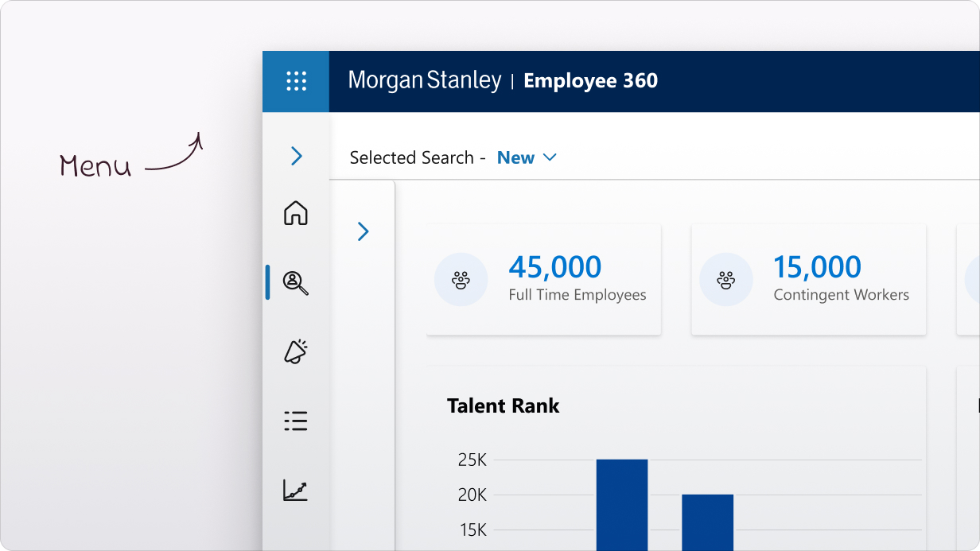Viewport: 980px width, 551px height.
Task: Click the Talent Rank chart heading
Action: pos(505,406)
